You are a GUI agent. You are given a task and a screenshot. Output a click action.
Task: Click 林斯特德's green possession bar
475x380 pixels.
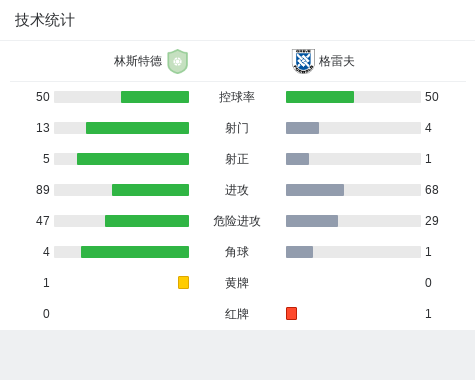pyautogui.click(x=155, y=97)
